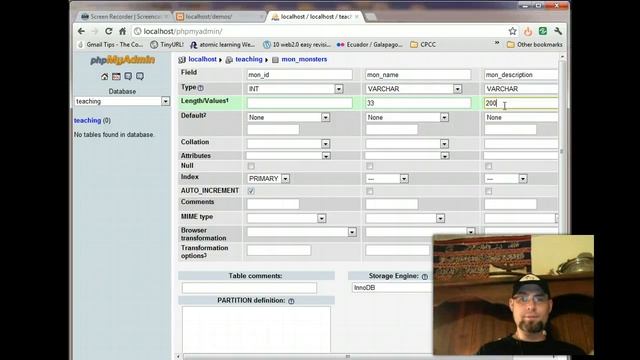Bookmark this page with the star icon

(513, 31)
